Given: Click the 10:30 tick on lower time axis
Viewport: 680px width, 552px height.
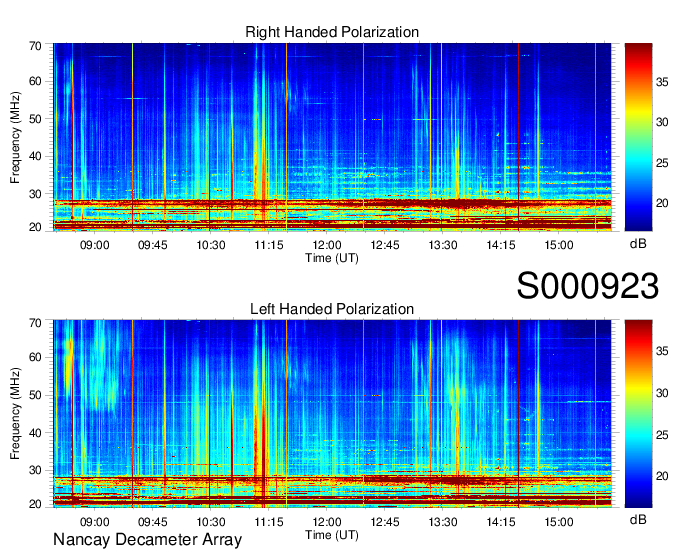Looking at the screenshot, I should click(x=211, y=522).
